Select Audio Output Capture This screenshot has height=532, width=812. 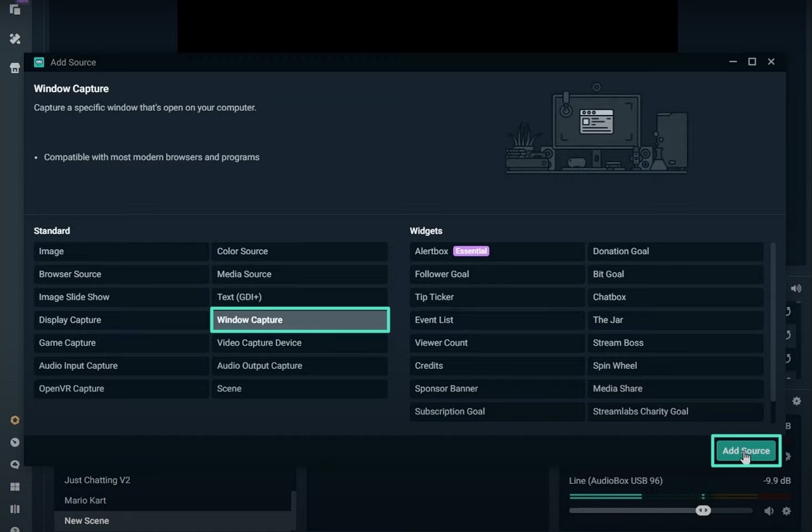(x=300, y=366)
